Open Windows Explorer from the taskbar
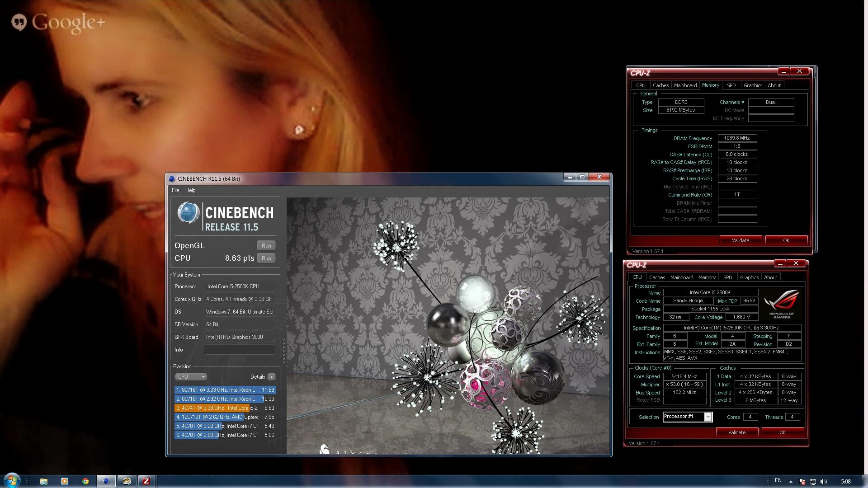 (x=44, y=481)
